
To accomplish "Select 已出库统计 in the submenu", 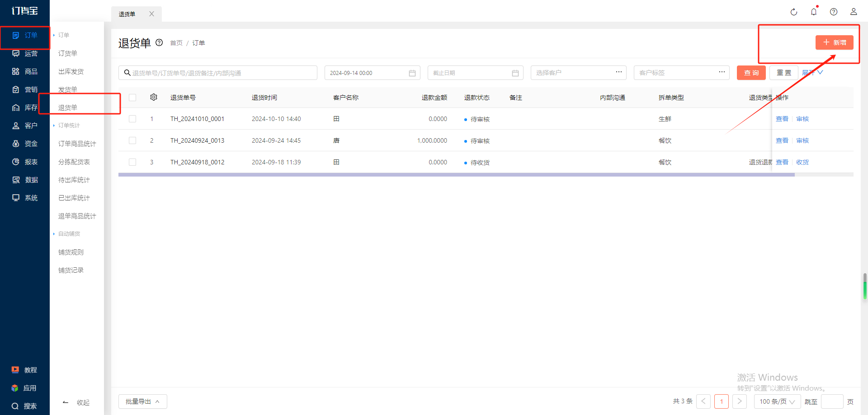I will 74,198.
